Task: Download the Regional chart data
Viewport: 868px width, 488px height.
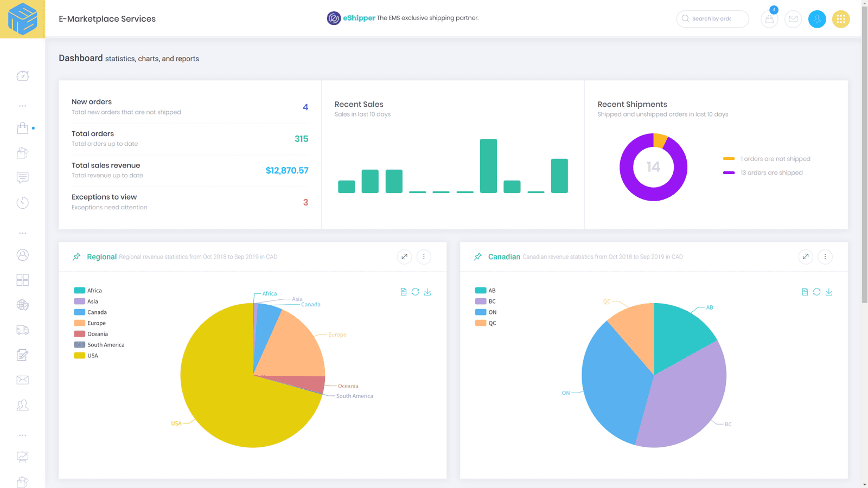Action: tap(427, 292)
